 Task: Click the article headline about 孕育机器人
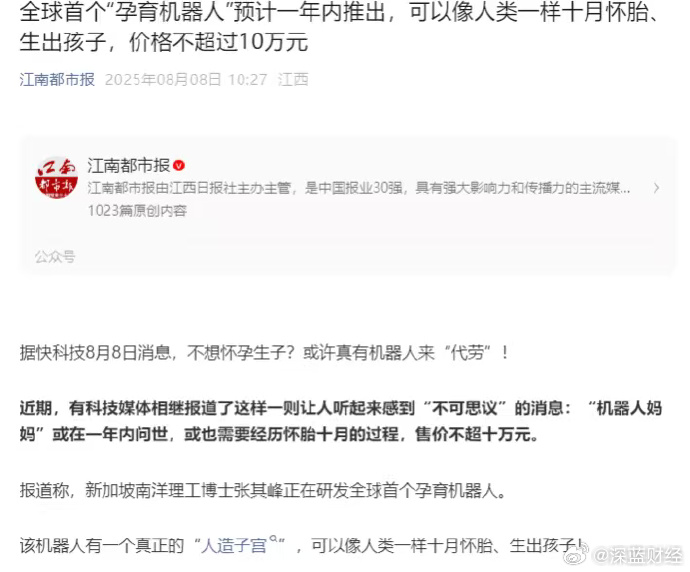coord(339,27)
